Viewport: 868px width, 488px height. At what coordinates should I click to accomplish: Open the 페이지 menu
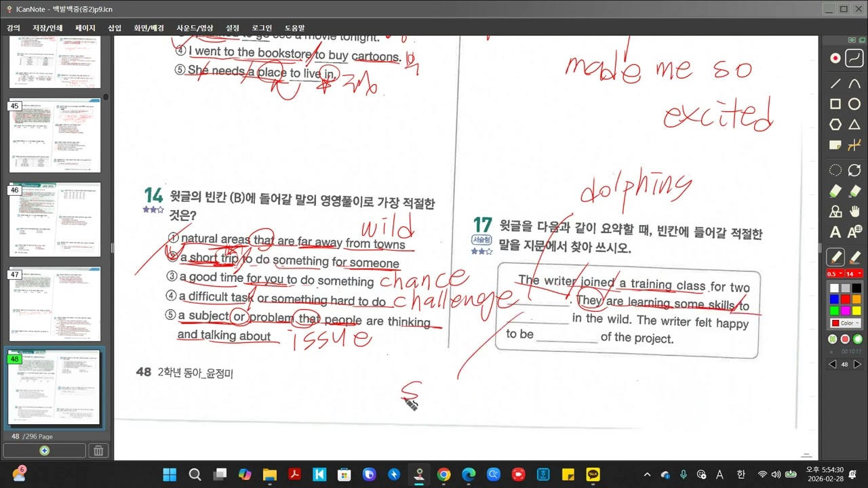pos(85,28)
